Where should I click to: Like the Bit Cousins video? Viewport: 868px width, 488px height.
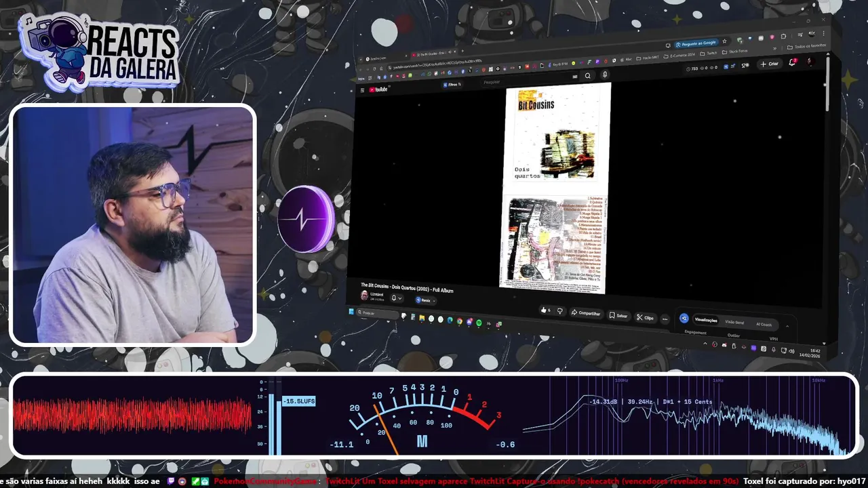tap(545, 310)
